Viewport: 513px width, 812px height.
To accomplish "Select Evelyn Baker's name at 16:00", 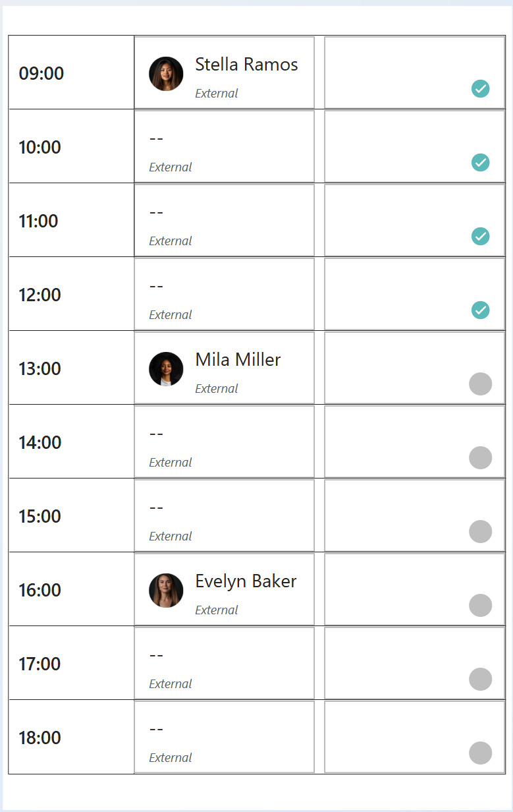I will click(246, 581).
